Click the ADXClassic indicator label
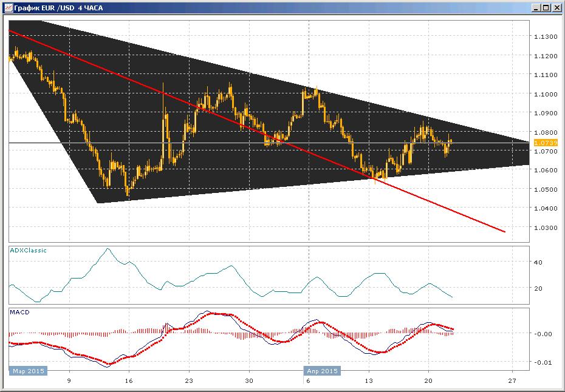This screenshot has height=392, width=565. (x=29, y=250)
